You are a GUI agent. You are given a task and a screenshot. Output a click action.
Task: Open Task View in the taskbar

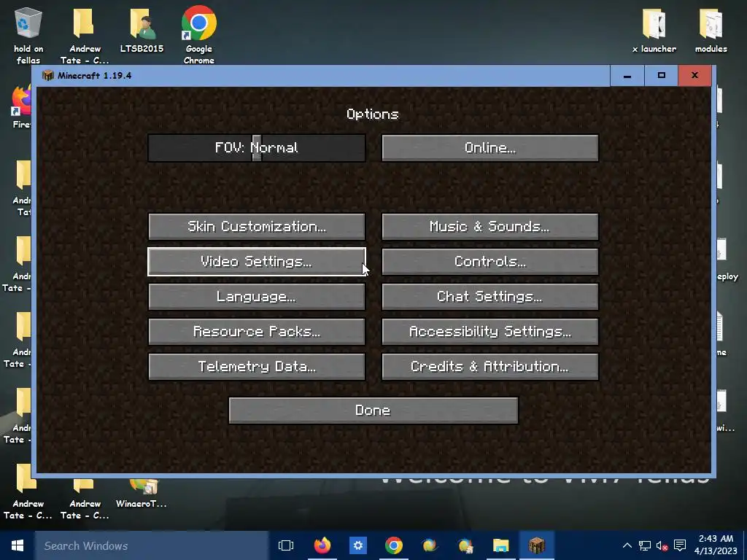click(x=286, y=545)
